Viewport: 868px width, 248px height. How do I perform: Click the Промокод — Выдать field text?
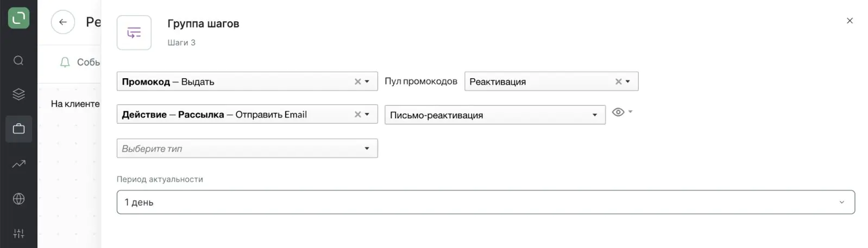tap(168, 82)
